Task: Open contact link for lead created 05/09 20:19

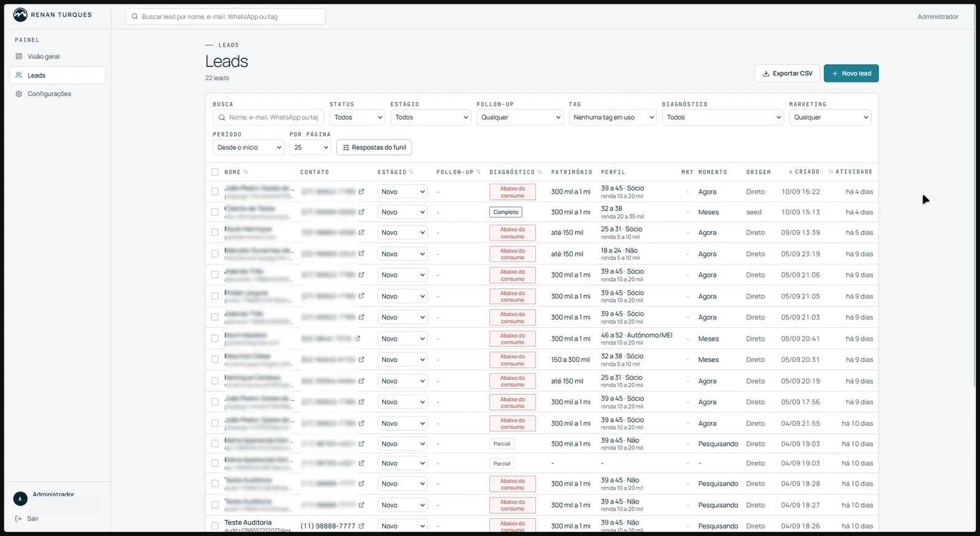Action: (x=361, y=381)
